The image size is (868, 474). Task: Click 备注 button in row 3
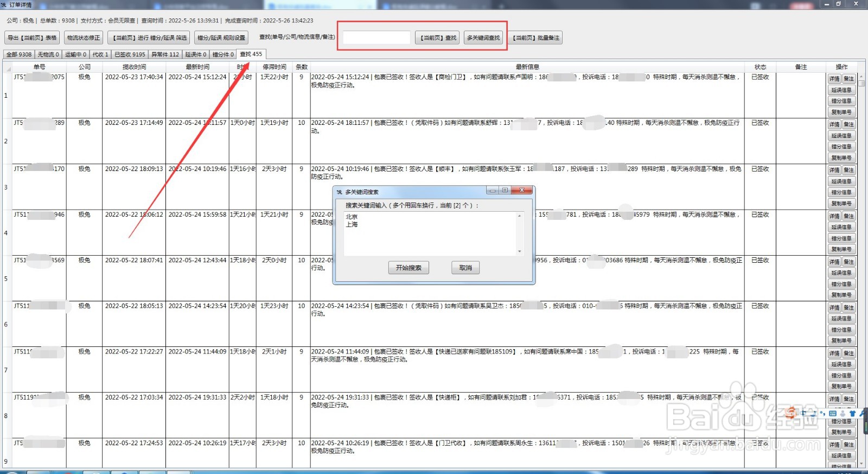point(849,170)
